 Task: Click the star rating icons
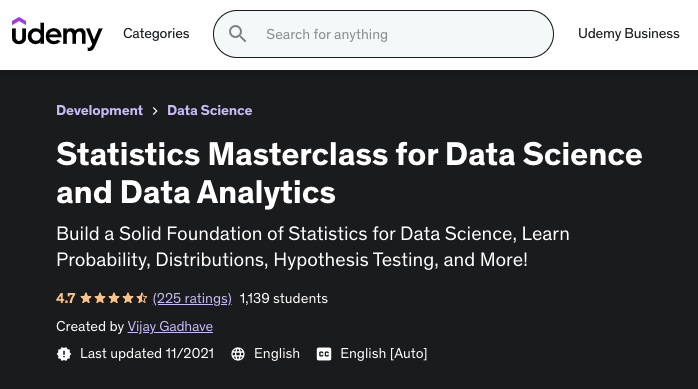click(x=114, y=298)
